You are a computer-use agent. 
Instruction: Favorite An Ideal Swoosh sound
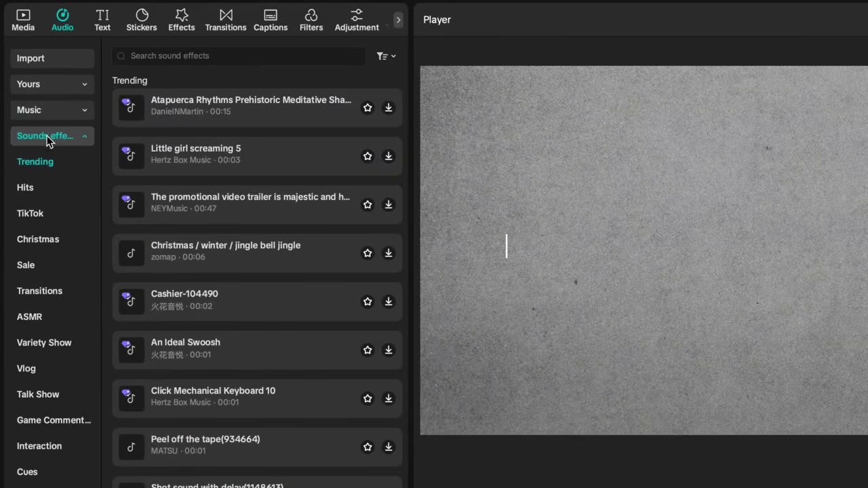pos(368,350)
